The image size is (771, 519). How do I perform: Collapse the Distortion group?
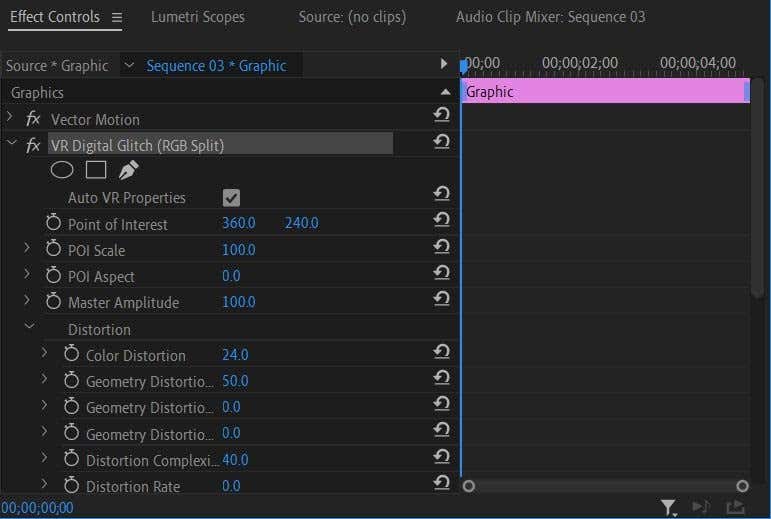coord(29,327)
